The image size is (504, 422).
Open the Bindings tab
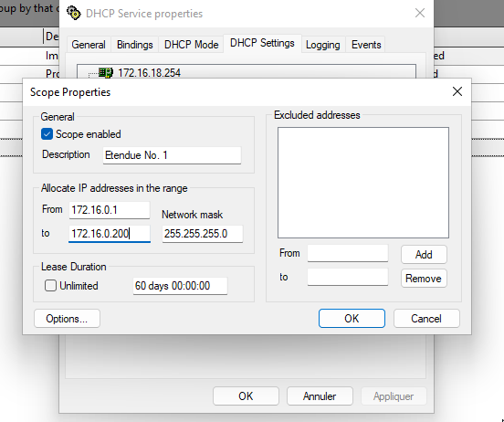click(135, 45)
